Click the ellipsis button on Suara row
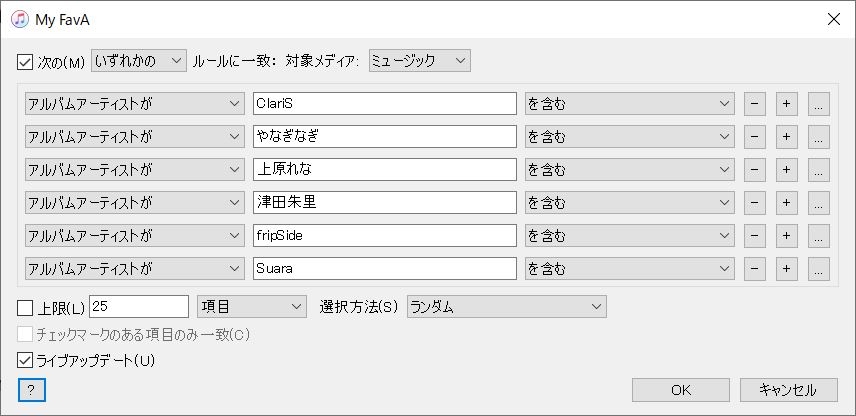This screenshot has width=856, height=416. tap(819, 269)
